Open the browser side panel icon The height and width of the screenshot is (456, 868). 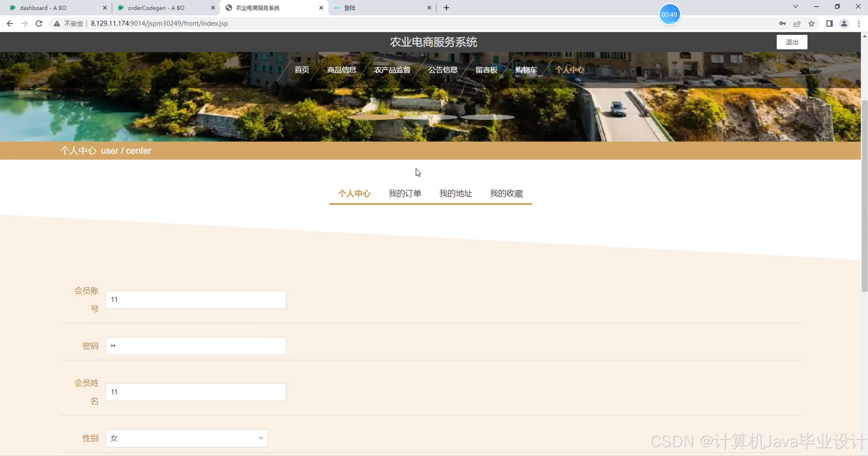[x=829, y=23]
